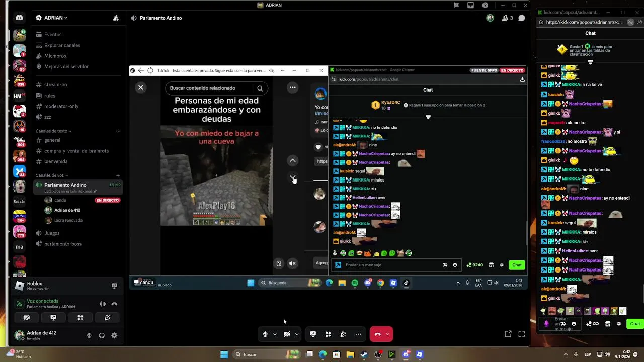Open the general text channel
Screen dimensions: 644x362
(x=52, y=140)
